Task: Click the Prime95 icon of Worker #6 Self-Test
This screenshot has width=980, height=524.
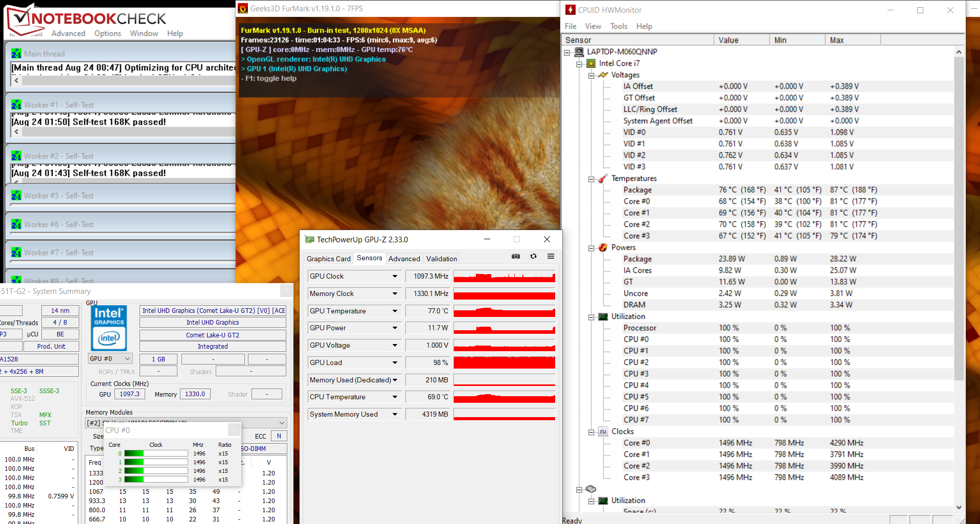Action: (x=16, y=224)
